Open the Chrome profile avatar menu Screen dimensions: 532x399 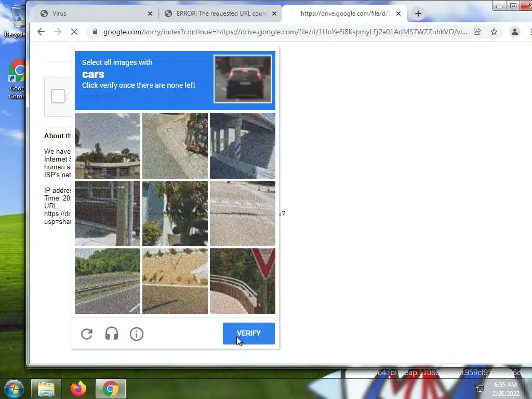[x=515, y=32]
